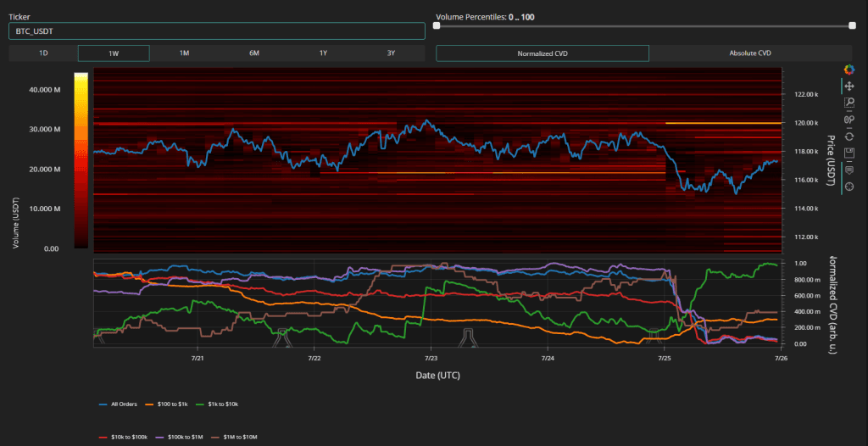Click the Reset plot tool
Image resolution: width=868 pixels, height=446 pixels.
849,136
